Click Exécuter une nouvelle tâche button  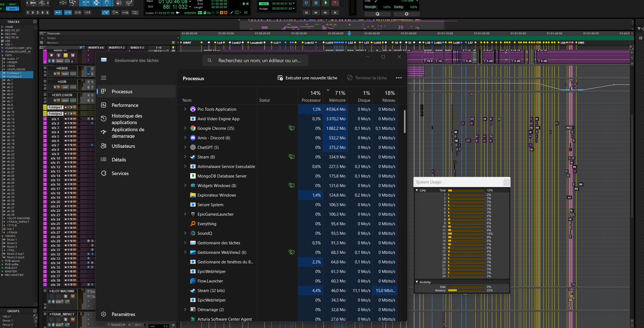coord(307,78)
